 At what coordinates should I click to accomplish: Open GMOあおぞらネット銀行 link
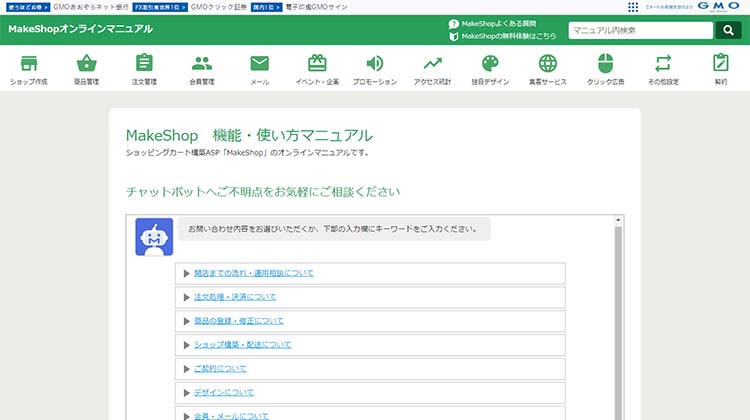[90, 7]
